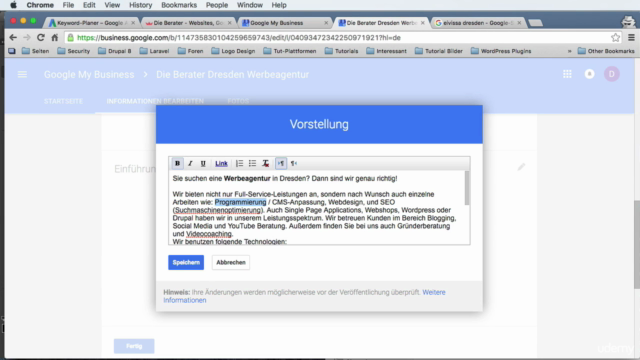Open the browser home page

pyautogui.click(x=55, y=38)
